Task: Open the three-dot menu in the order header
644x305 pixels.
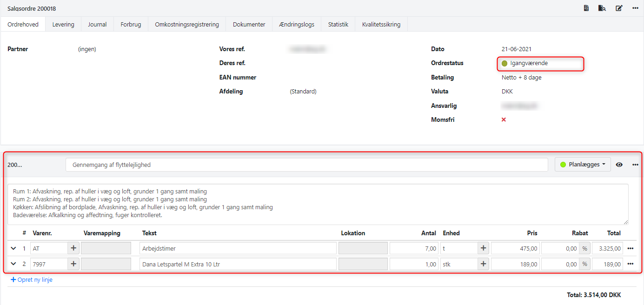Action: coord(635,8)
